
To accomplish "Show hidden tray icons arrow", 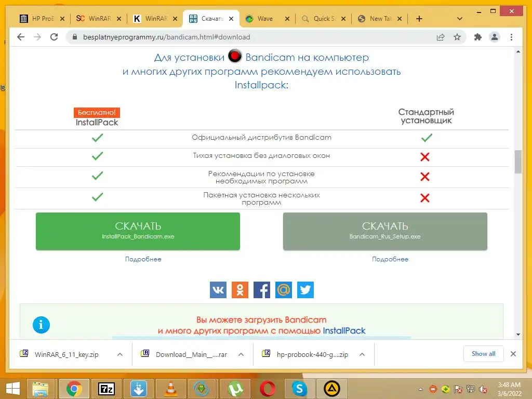I will point(421,389).
